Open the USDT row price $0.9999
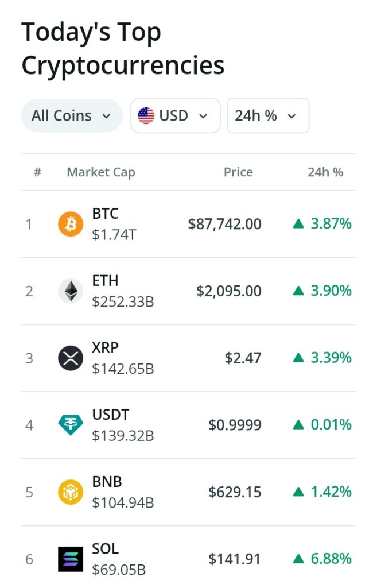 coord(235,425)
